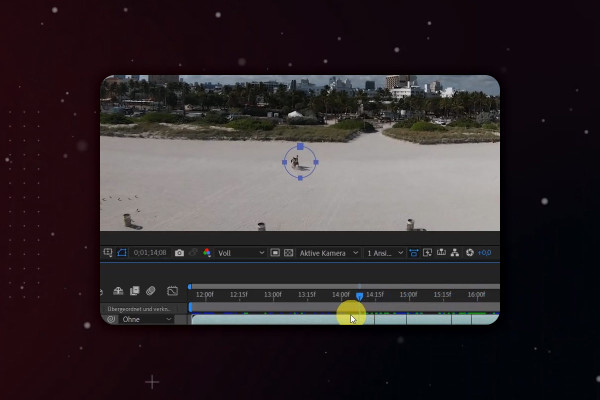This screenshot has width=600, height=400.
Task: Click the fast previews monitor icon
Action: click(427, 253)
